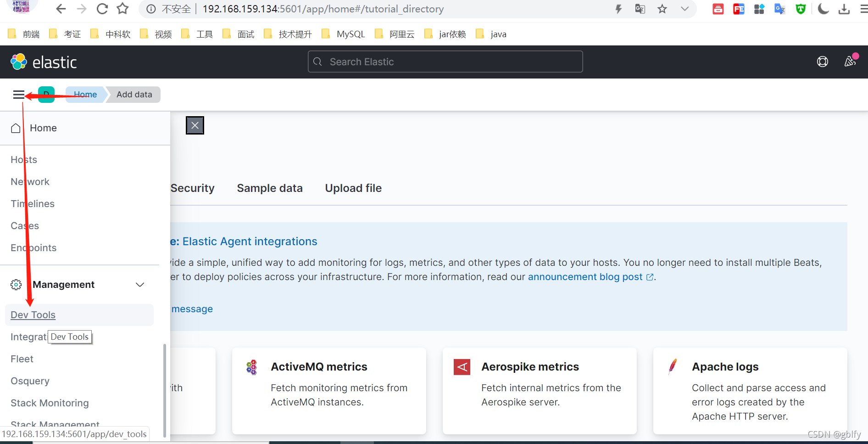Click the side navigation scrollbar

pos(165,390)
